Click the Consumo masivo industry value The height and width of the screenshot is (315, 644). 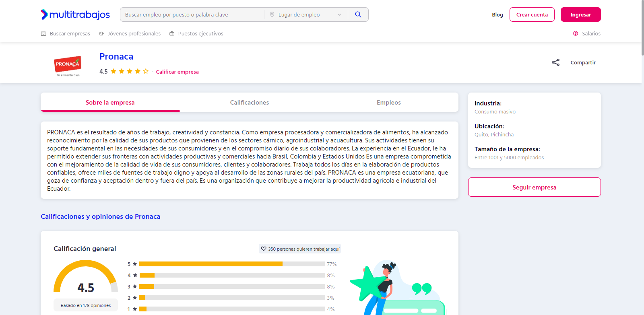495,112
